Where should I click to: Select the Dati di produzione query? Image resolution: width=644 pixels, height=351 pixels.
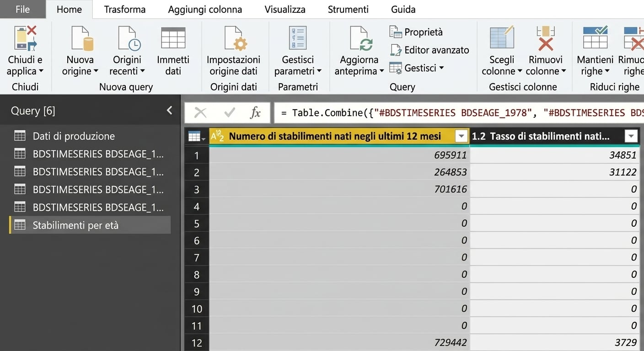90,136
